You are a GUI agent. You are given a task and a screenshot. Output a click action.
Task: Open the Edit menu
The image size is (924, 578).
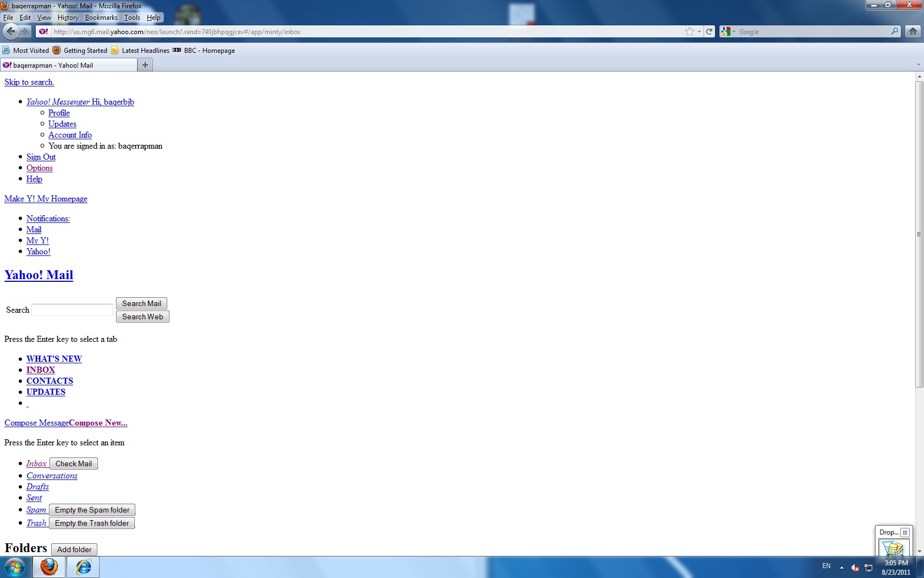tap(25, 17)
